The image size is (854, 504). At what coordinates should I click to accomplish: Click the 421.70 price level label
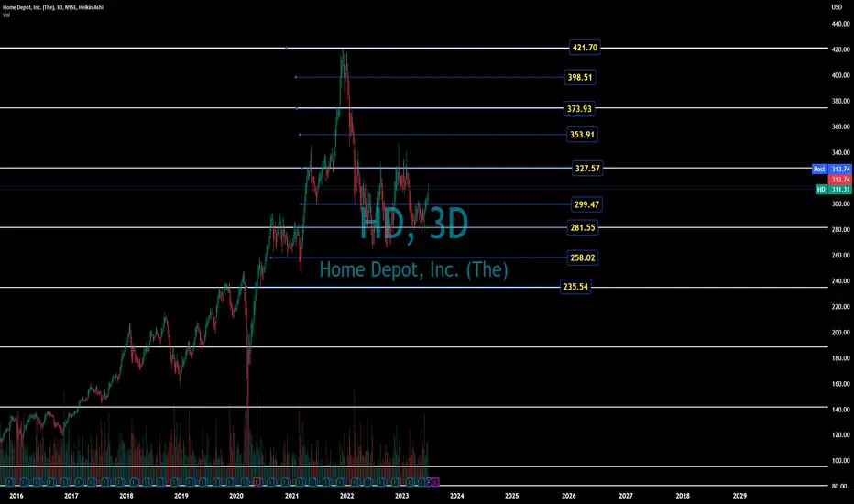[x=585, y=48]
